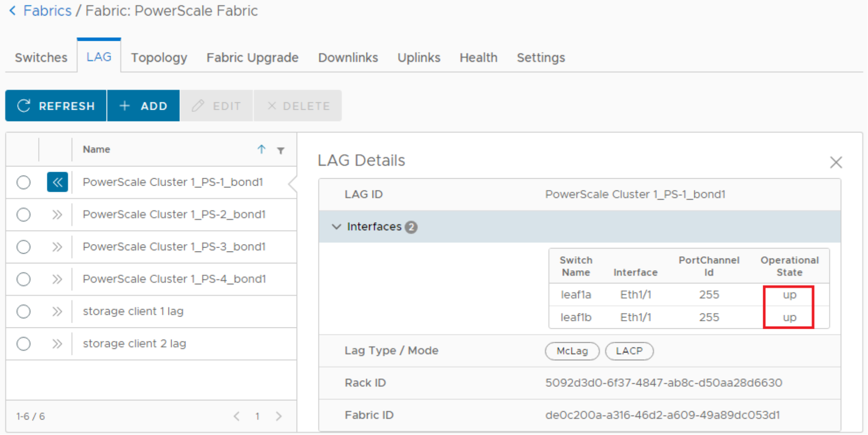
Task: Click the Rack ID value
Action: tap(664, 383)
